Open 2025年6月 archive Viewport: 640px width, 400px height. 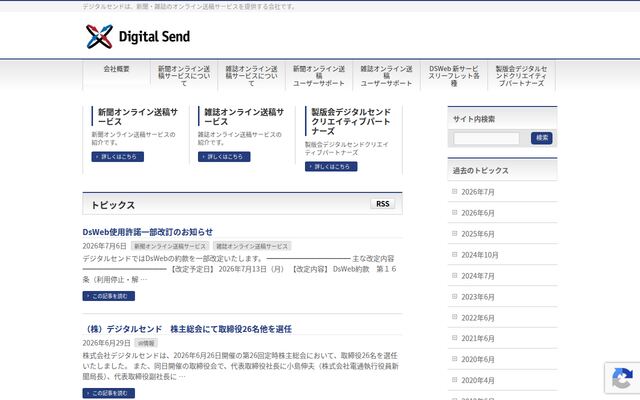(478, 234)
